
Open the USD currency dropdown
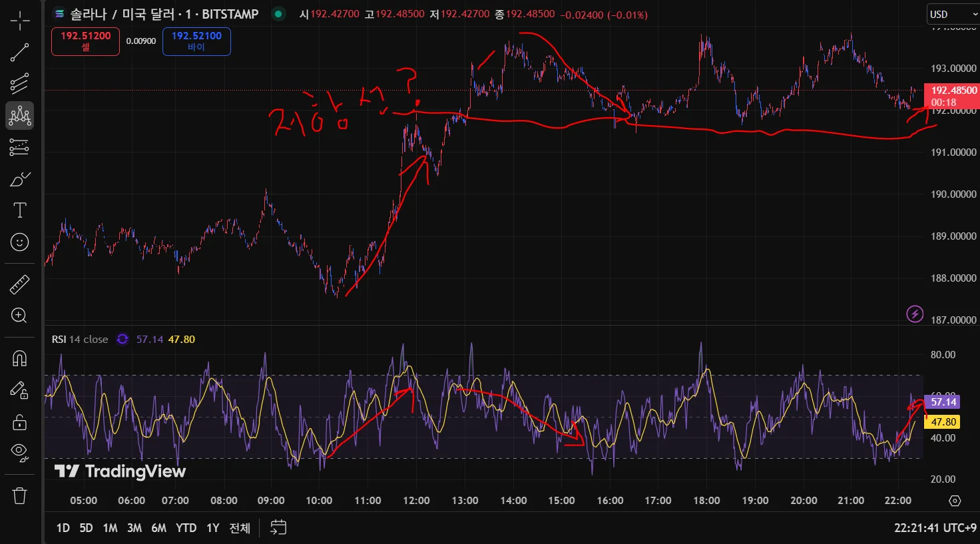953,14
